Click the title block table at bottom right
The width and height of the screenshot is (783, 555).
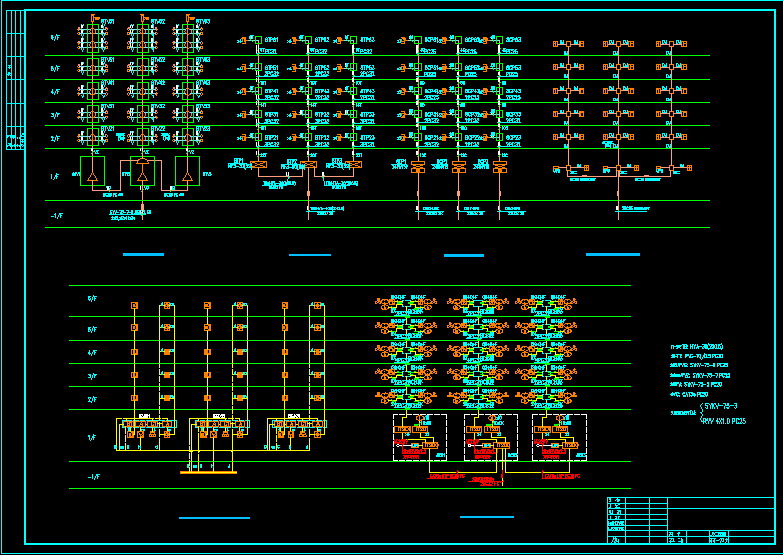pos(691,521)
